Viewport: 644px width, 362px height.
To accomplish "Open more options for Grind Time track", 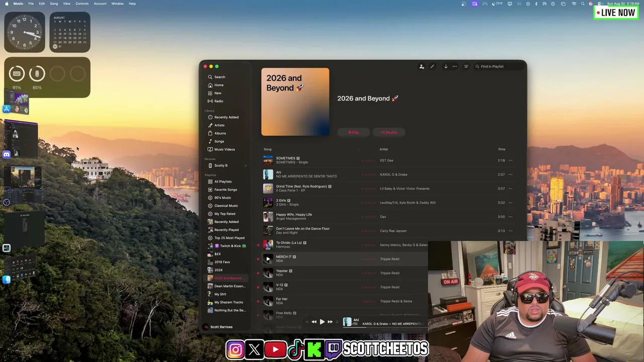I will coord(510,189).
